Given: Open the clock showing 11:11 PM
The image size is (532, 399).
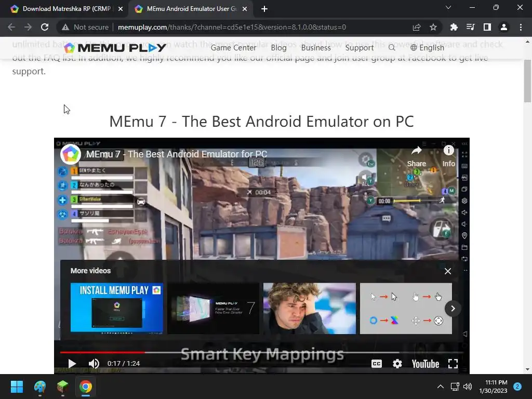Looking at the screenshot, I should pos(493,387).
